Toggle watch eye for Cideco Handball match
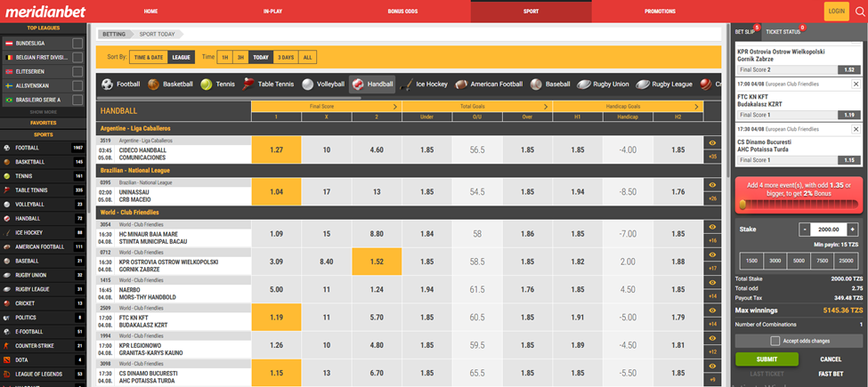This screenshot has width=868, height=387. tap(712, 142)
